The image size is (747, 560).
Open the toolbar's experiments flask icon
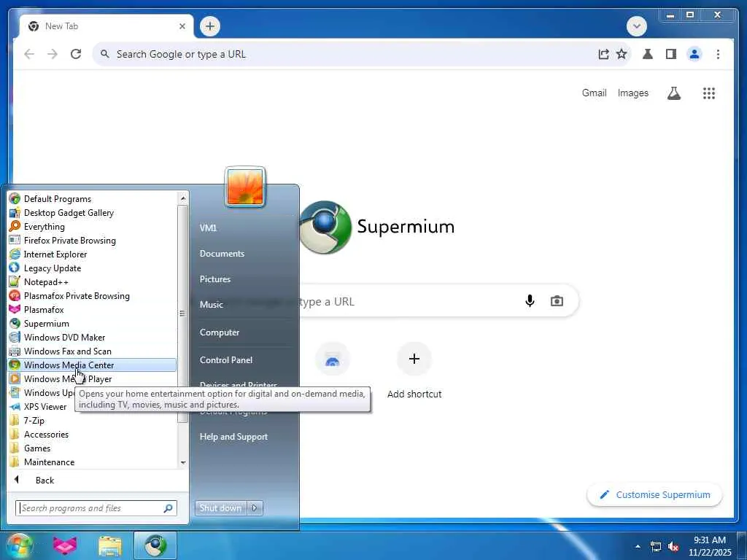pyautogui.click(x=648, y=54)
